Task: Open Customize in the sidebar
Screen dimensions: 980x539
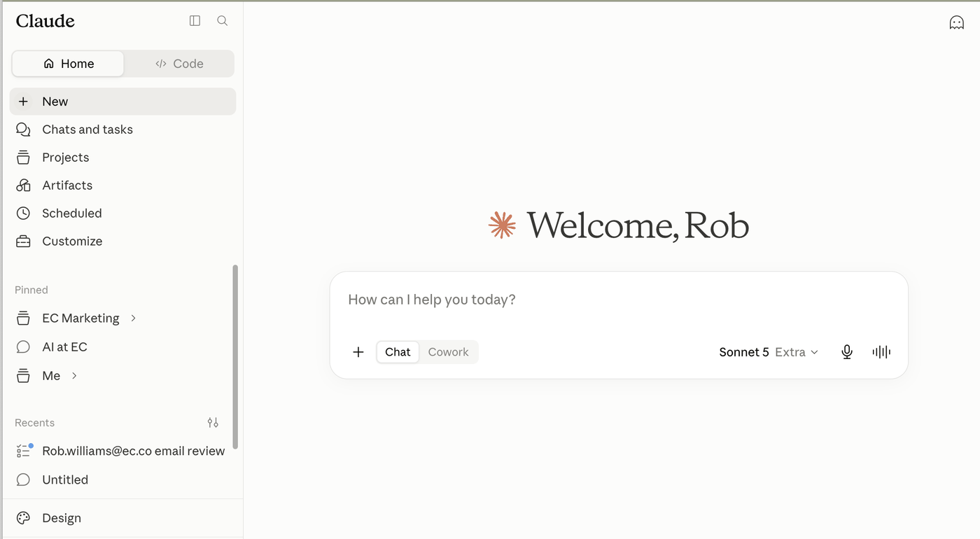Action: 122,241
